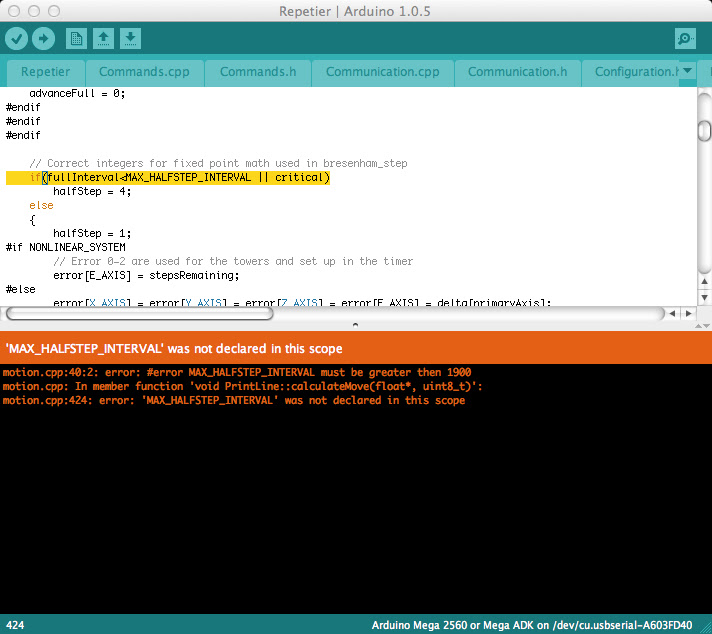Open a sketch using the up-arrow icon
This screenshot has height=634, width=712.
103,39
